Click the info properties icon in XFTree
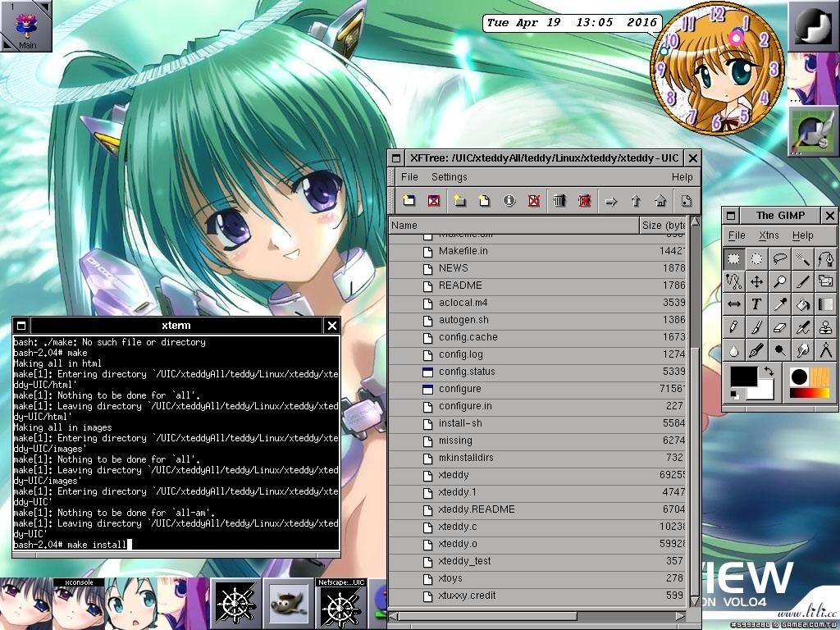 509,200
